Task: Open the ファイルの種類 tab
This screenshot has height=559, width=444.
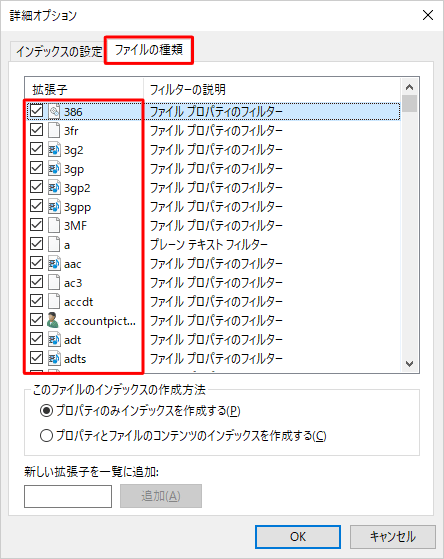Action: [149, 50]
